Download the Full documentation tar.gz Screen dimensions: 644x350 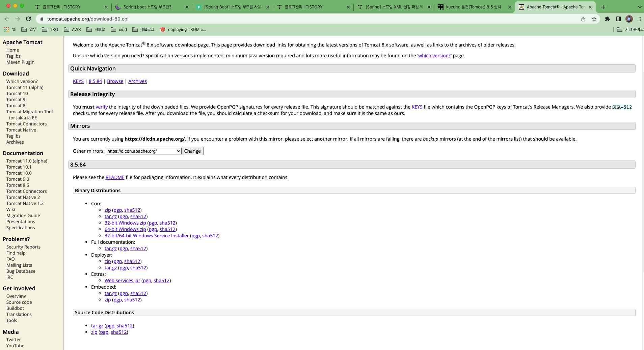coord(111,249)
